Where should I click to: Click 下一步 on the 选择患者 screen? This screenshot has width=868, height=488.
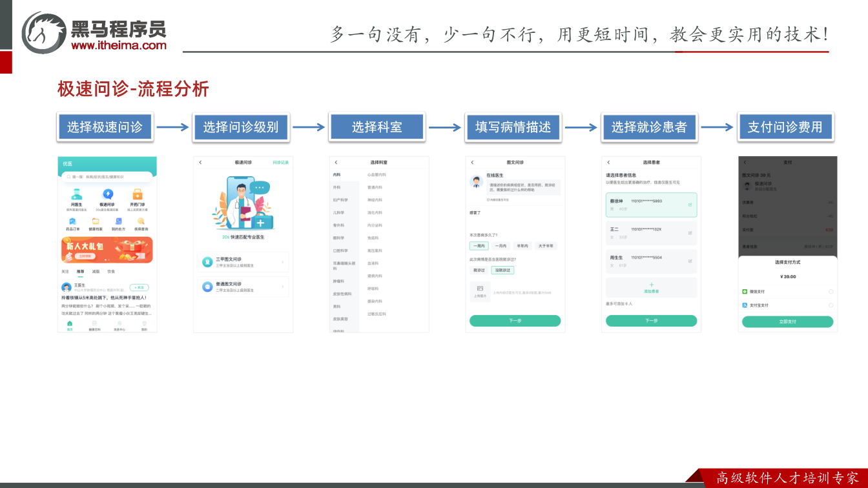coord(651,321)
